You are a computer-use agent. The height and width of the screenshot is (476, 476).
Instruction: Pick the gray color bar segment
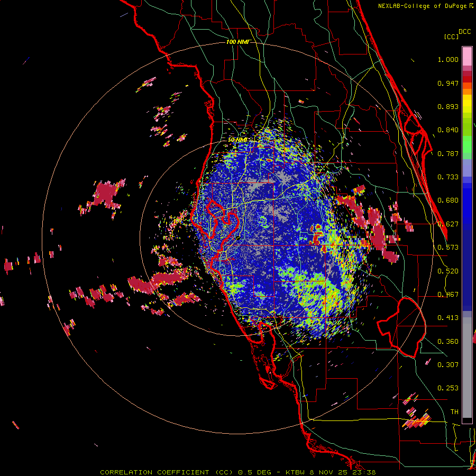[467, 368]
